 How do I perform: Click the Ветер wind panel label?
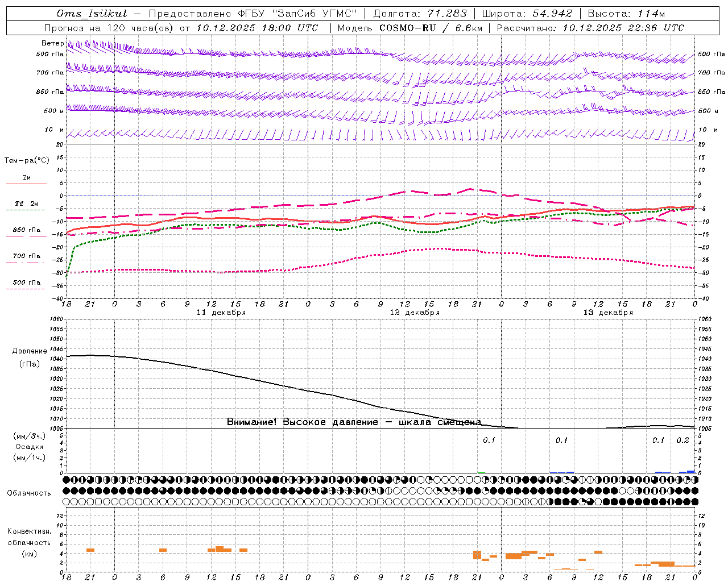point(53,43)
